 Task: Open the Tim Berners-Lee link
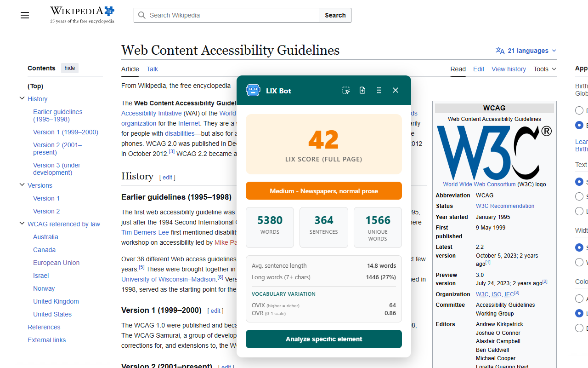coord(144,232)
